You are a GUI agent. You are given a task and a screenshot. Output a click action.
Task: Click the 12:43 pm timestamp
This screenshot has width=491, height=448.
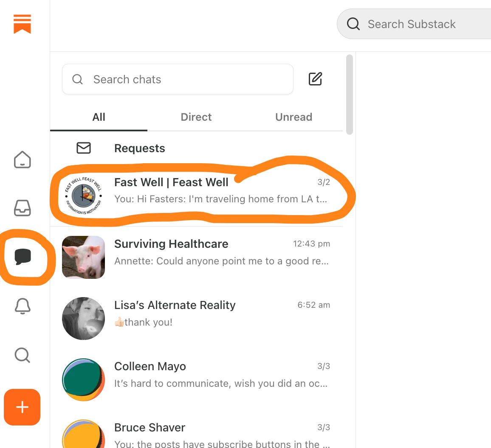click(312, 244)
